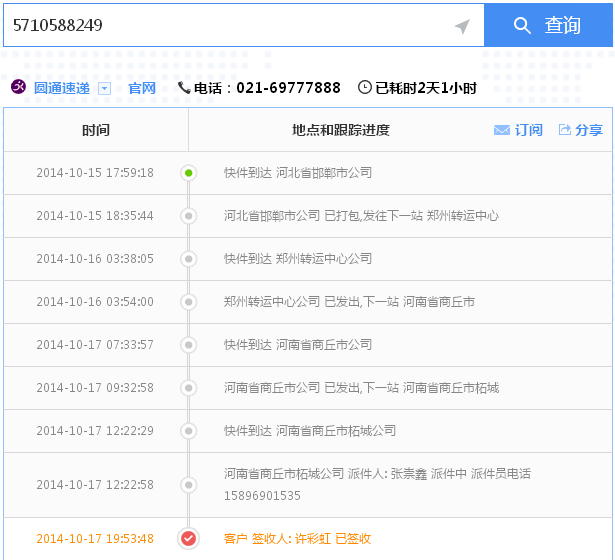Select timestamp 2014-10-17 12:22:29
The height and width of the screenshot is (560, 615).
[x=95, y=431]
